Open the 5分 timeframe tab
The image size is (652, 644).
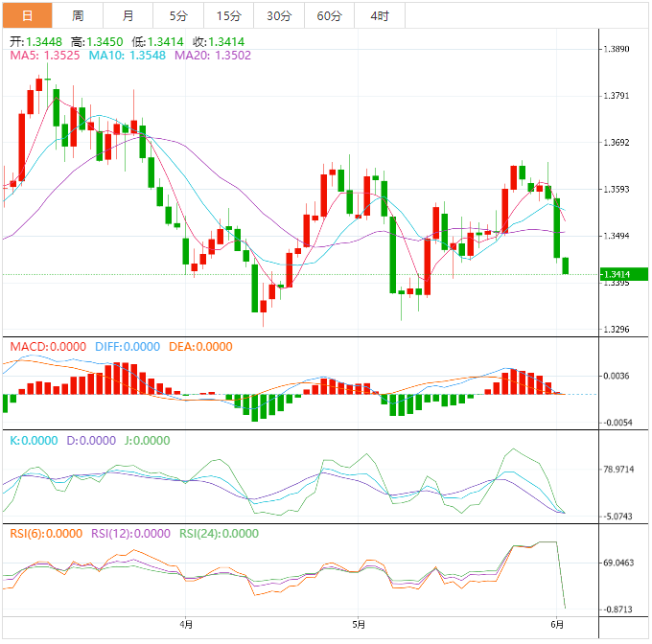(x=178, y=16)
